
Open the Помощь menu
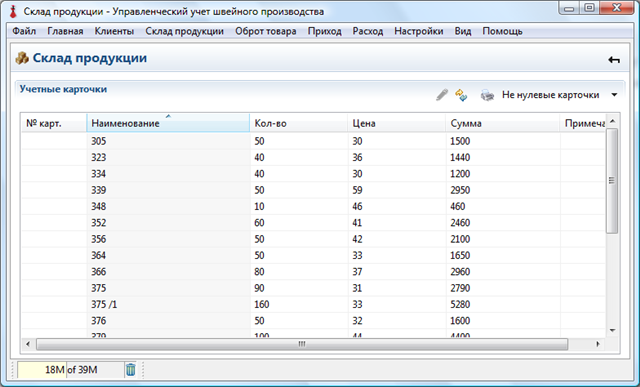502,31
